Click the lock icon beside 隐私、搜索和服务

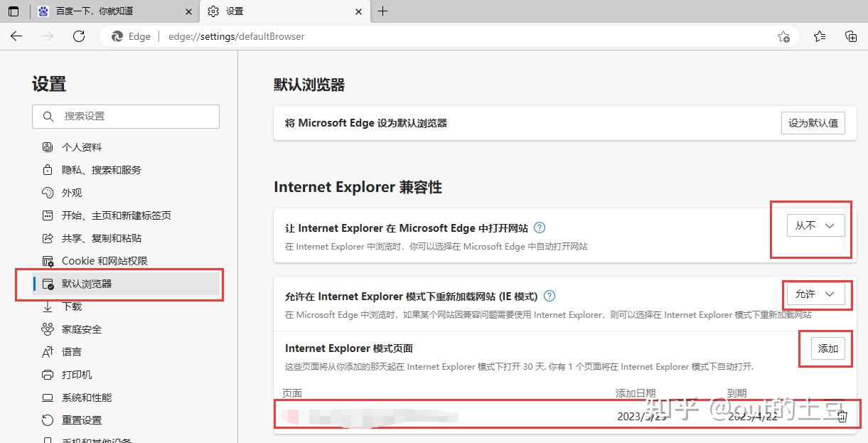point(48,170)
